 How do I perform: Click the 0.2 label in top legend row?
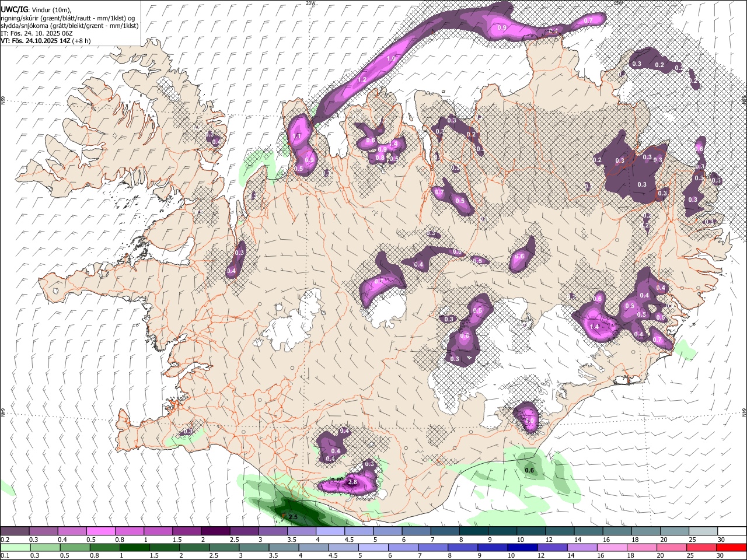5,540
